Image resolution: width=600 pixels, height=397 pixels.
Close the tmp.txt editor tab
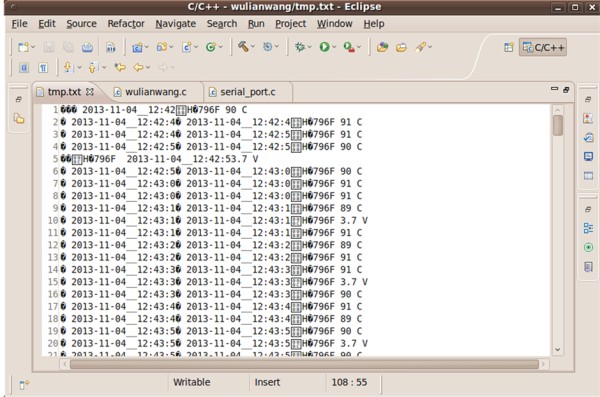coord(90,92)
